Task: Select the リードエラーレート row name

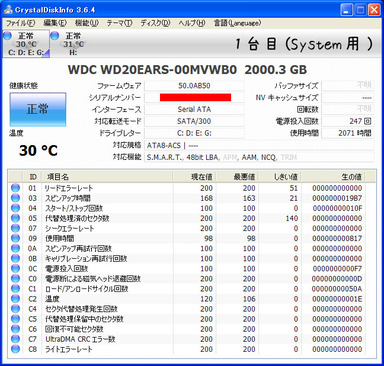Action: point(69,188)
